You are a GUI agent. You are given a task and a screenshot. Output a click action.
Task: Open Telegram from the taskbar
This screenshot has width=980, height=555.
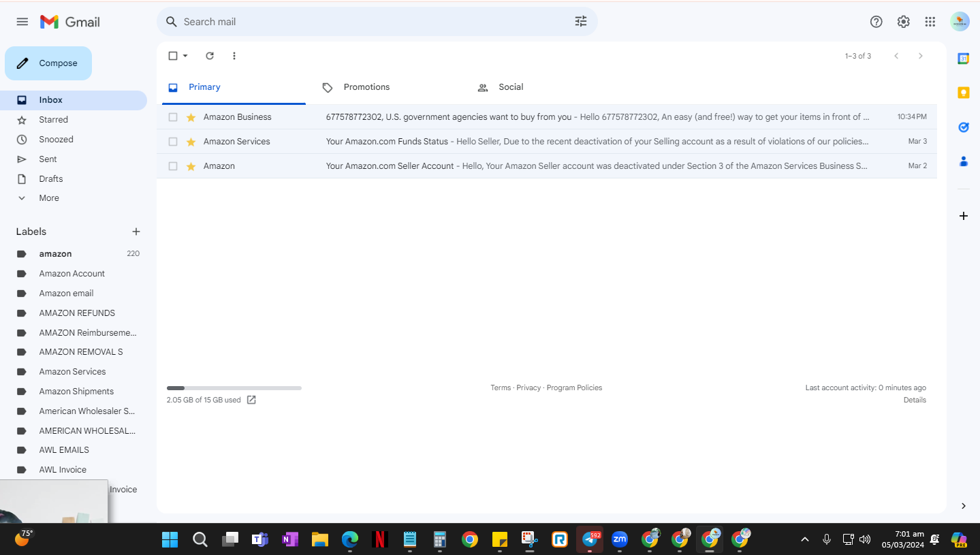[x=590, y=539]
